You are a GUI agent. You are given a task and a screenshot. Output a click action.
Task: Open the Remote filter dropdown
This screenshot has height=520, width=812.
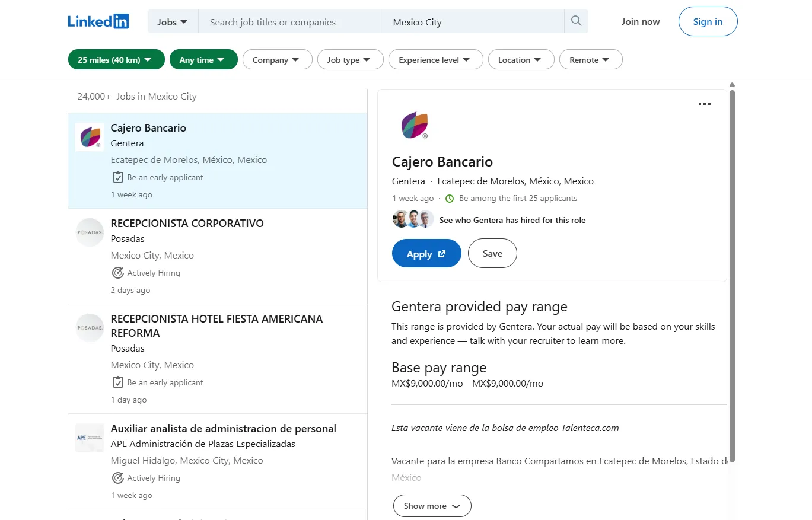[591, 59]
